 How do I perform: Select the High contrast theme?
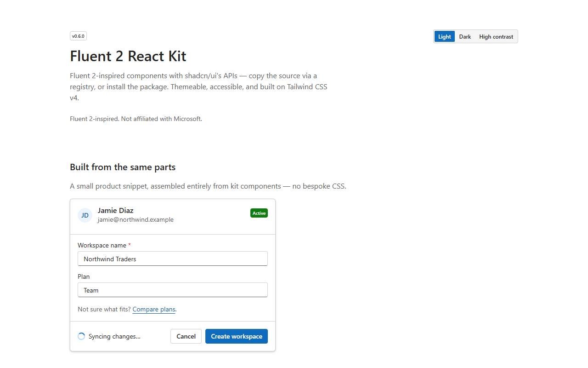click(x=496, y=37)
